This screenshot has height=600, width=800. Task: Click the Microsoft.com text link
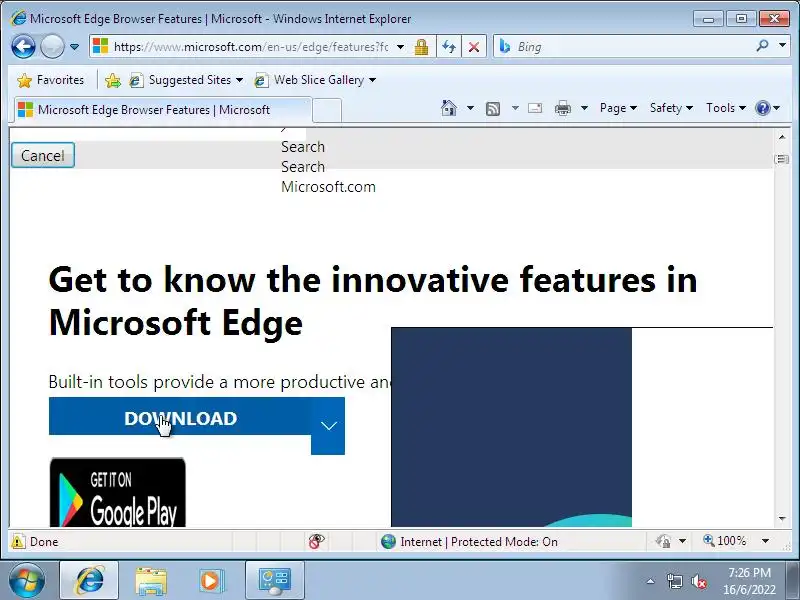[328, 187]
